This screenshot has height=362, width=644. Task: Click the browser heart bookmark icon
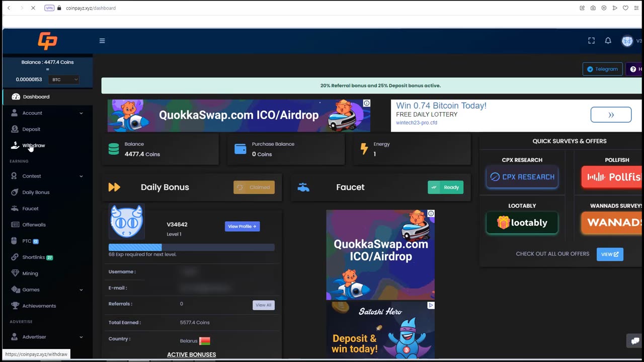(625, 8)
